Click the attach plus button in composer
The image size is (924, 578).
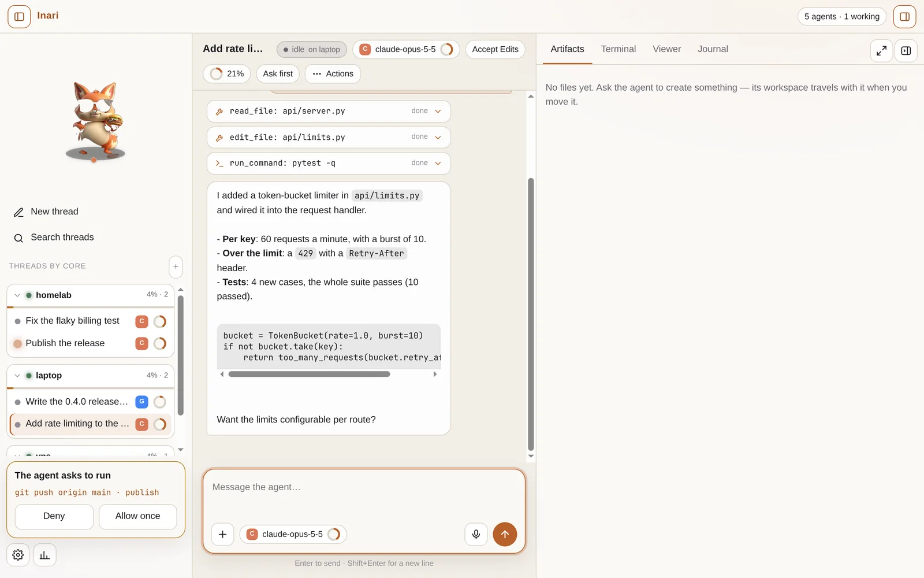click(222, 534)
